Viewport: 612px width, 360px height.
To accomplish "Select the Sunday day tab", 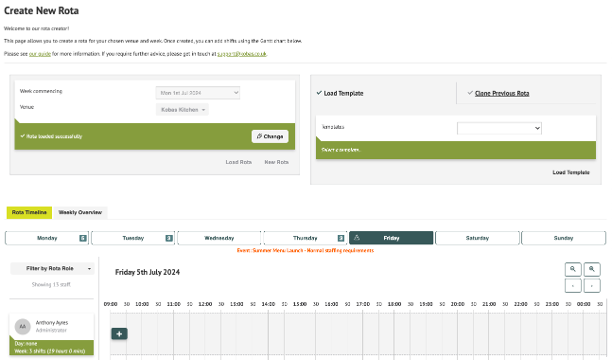I will pos(563,238).
